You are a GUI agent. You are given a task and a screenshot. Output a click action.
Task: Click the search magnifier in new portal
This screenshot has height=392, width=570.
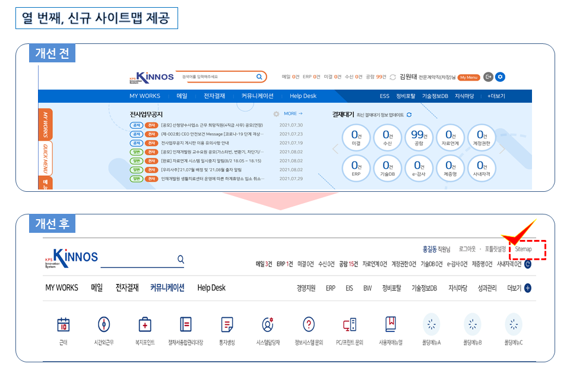(180, 260)
